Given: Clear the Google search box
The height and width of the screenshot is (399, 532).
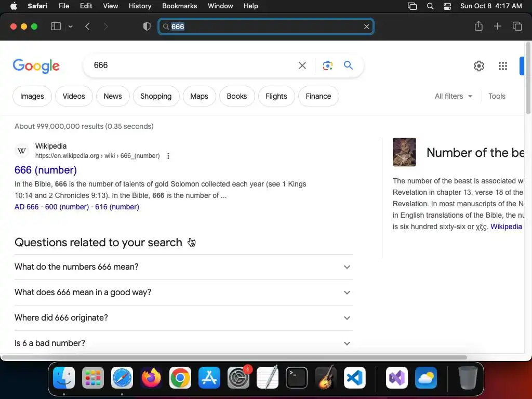Looking at the screenshot, I should (x=302, y=65).
